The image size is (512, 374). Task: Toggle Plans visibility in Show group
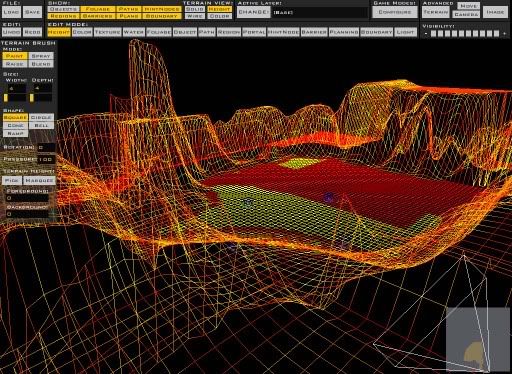click(x=128, y=16)
